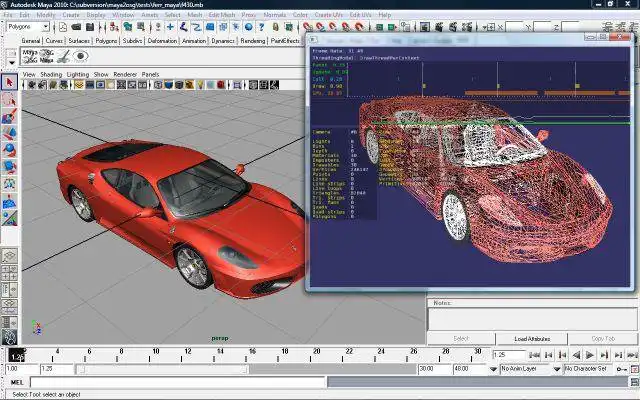Select the Scale tool in the toolbox
Screen dimensions: 640x400
click(9, 167)
